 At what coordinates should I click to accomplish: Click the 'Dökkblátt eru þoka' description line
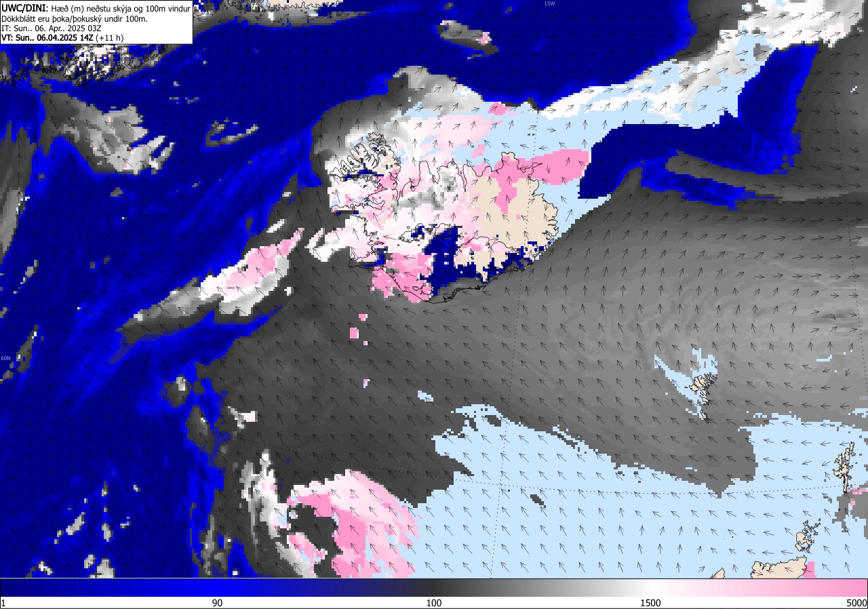75,18
